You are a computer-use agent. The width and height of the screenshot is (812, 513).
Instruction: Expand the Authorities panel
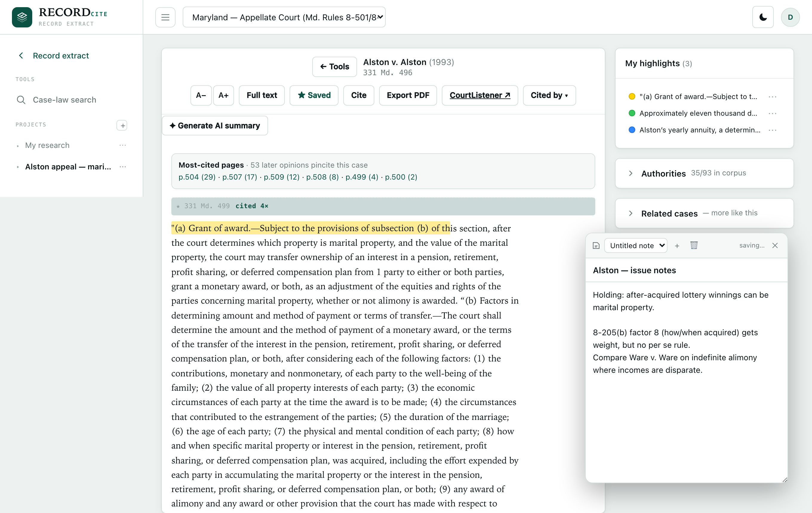(x=704, y=173)
